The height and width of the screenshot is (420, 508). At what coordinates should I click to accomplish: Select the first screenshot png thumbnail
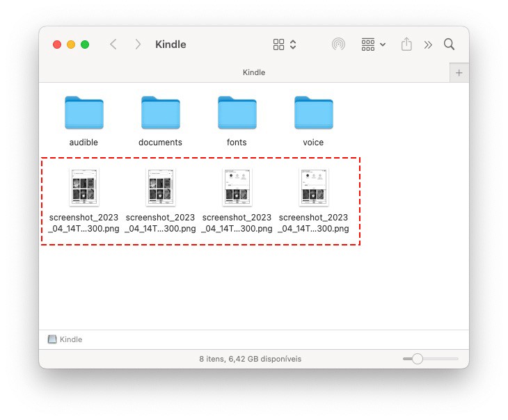click(84, 187)
